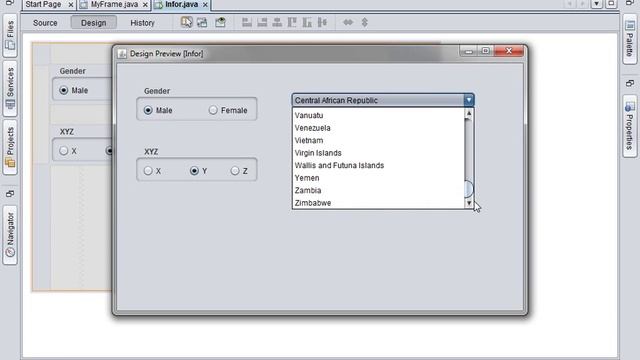Image resolution: width=640 pixels, height=360 pixels.
Task: Choose Wallis and Futuna Islands entry
Action: coord(378,165)
